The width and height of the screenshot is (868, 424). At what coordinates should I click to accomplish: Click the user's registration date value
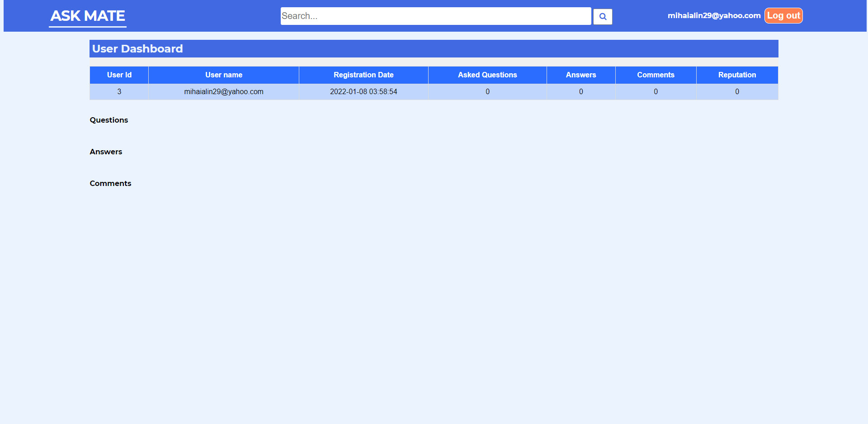coord(363,91)
